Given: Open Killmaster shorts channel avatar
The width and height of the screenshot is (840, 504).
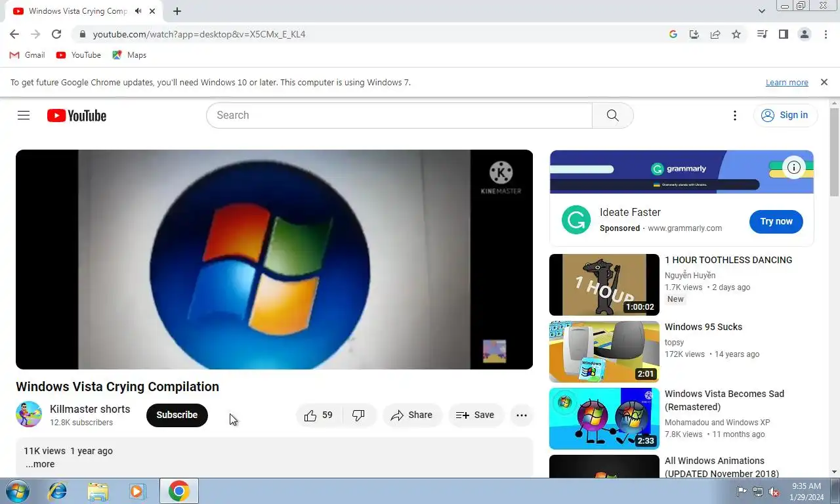Looking at the screenshot, I should coord(29,415).
